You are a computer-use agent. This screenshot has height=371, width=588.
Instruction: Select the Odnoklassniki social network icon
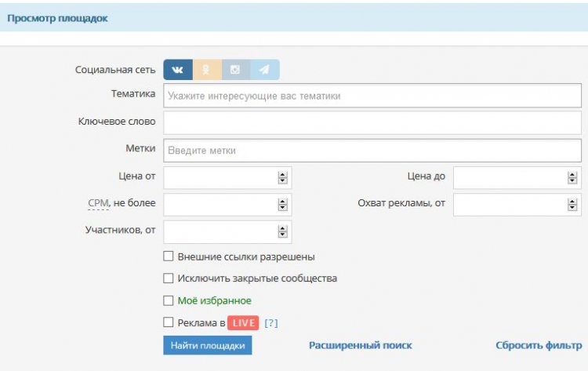click(x=207, y=70)
